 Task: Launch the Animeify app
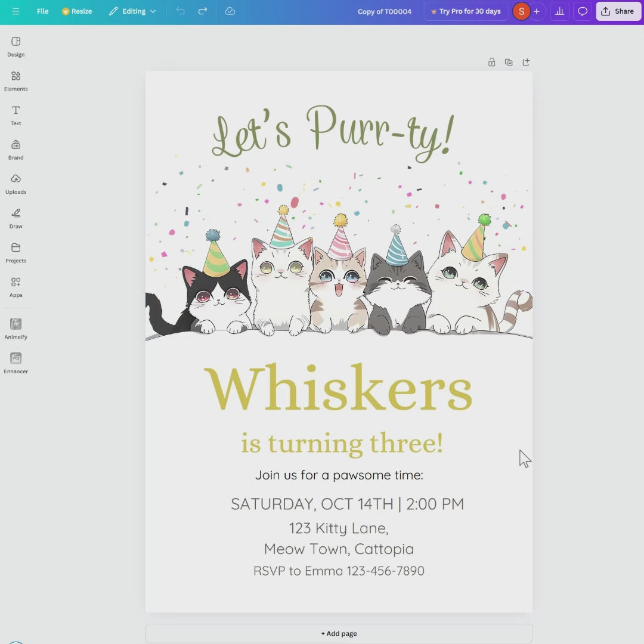point(16,329)
